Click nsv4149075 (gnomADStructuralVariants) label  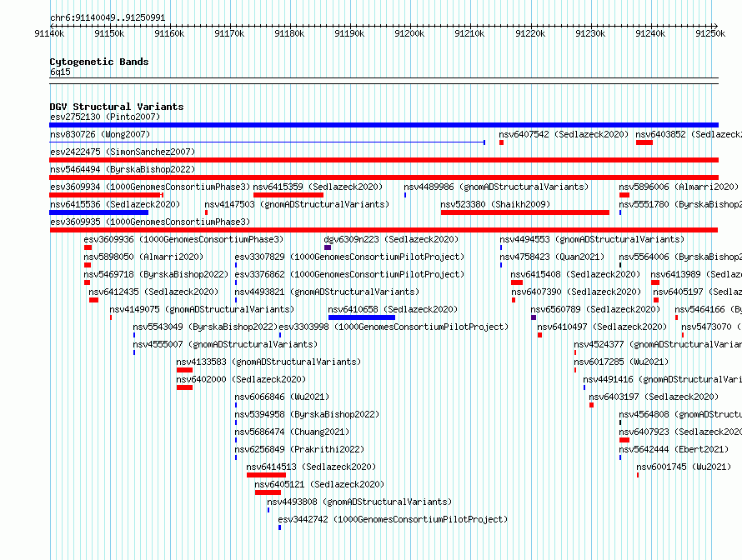[202, 309]
